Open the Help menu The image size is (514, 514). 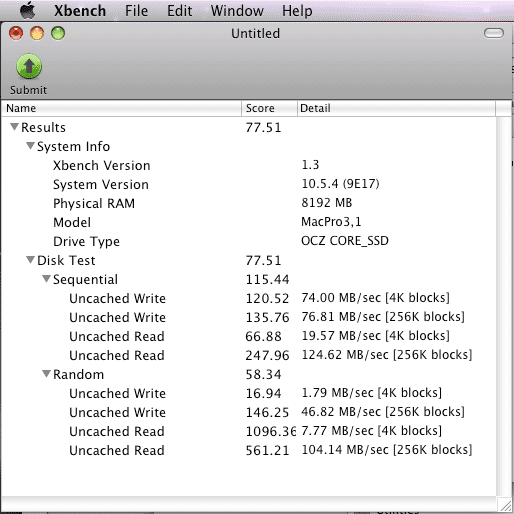(297, 11)
